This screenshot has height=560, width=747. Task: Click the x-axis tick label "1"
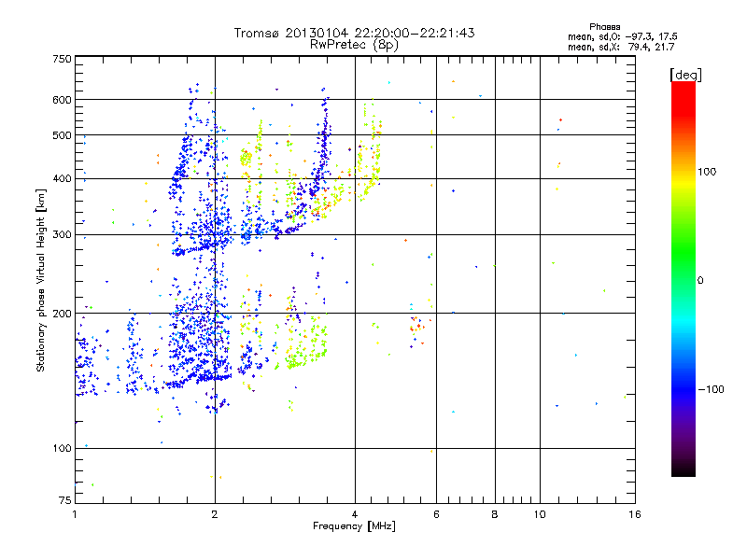[x=75, y=514]
